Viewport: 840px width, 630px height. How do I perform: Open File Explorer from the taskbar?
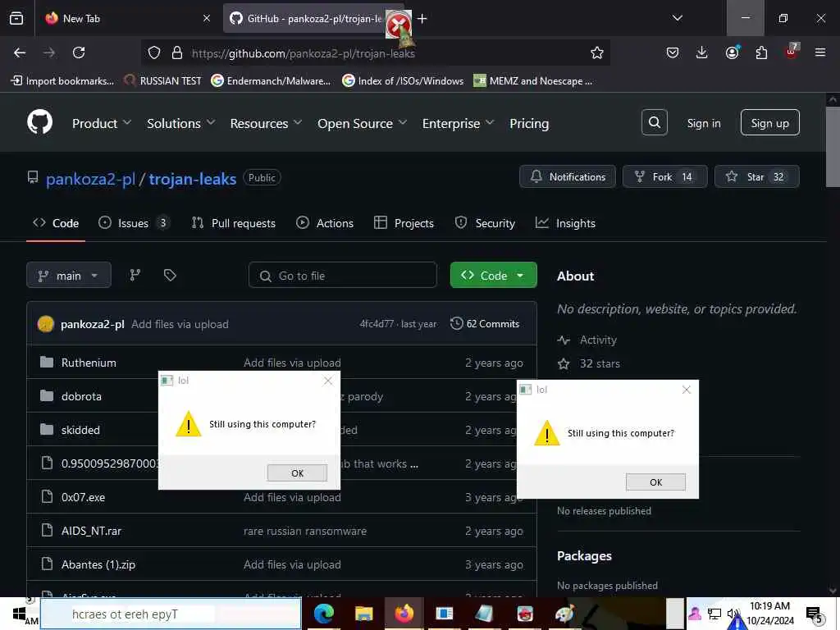(x=363, y=614)
